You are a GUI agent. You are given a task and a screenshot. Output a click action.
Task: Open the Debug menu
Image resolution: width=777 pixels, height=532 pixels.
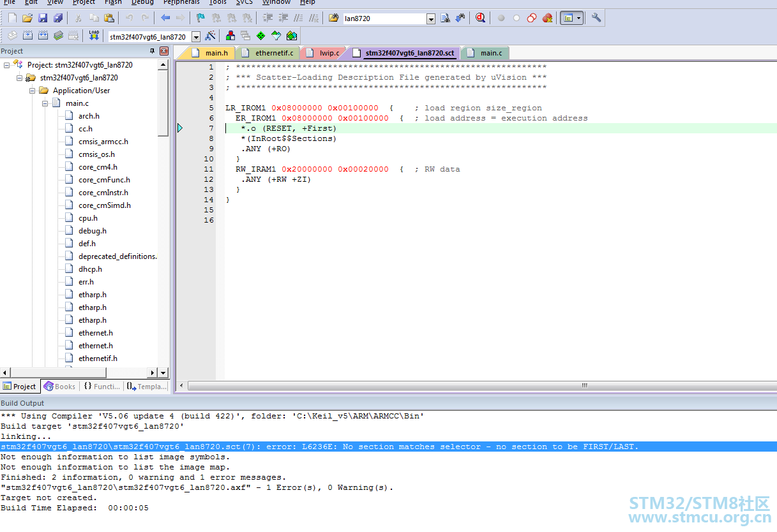click(x=142, y=3)
